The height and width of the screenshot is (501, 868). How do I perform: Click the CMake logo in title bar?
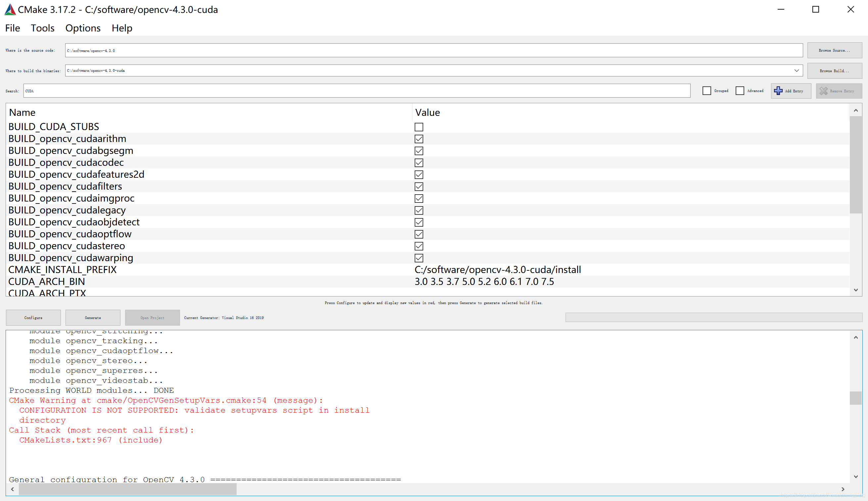coord(10,10)
